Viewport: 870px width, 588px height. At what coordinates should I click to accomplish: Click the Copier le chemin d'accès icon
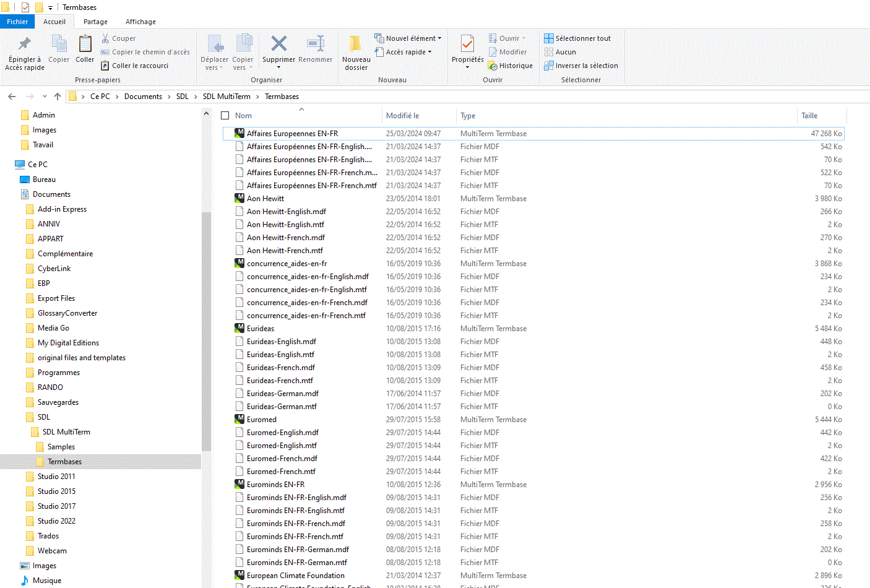[105, 52]
